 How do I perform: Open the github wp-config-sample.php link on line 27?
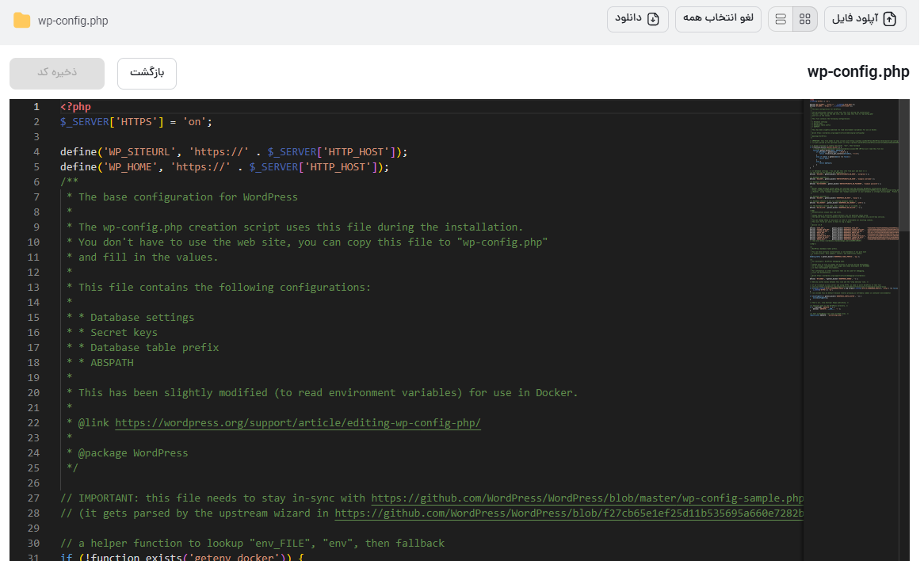click(587, 498)
